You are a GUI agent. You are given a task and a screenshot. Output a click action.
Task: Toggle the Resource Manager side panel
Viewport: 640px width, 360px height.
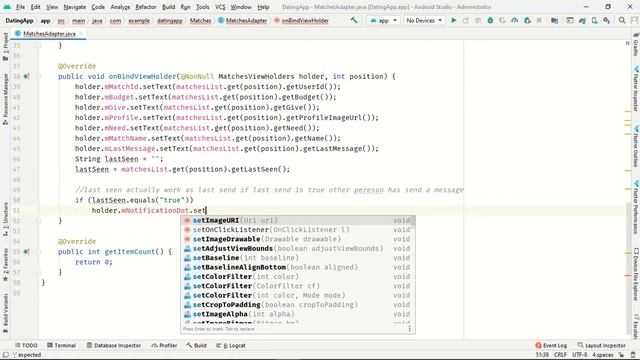click(5, 98)
